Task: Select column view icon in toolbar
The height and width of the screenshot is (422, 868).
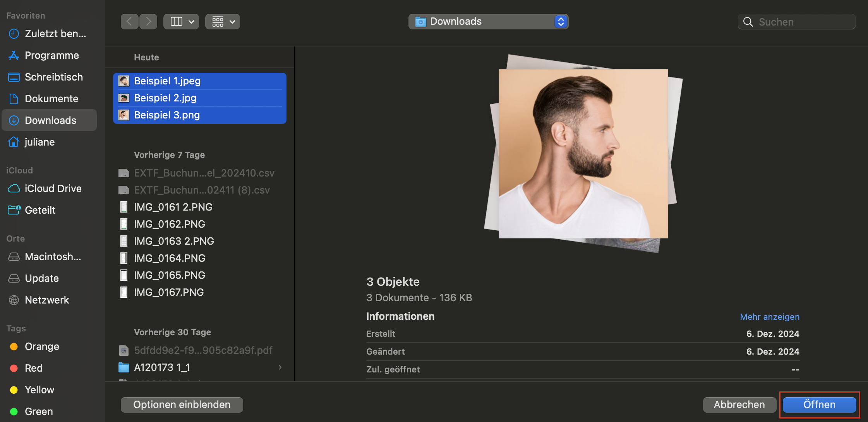Action: (x=176, y=22)
